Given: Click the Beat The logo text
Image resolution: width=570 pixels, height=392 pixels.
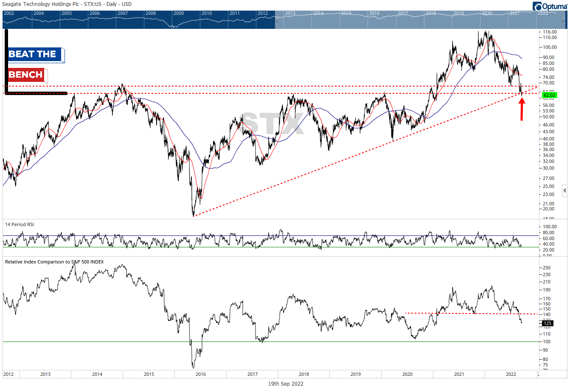Looking at the screenshot, I should point(33,54).
